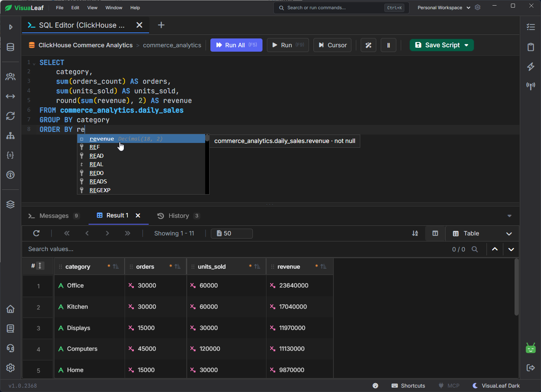
Task: Open the curly braces snippets icon
Action: [x=11, y=155]
